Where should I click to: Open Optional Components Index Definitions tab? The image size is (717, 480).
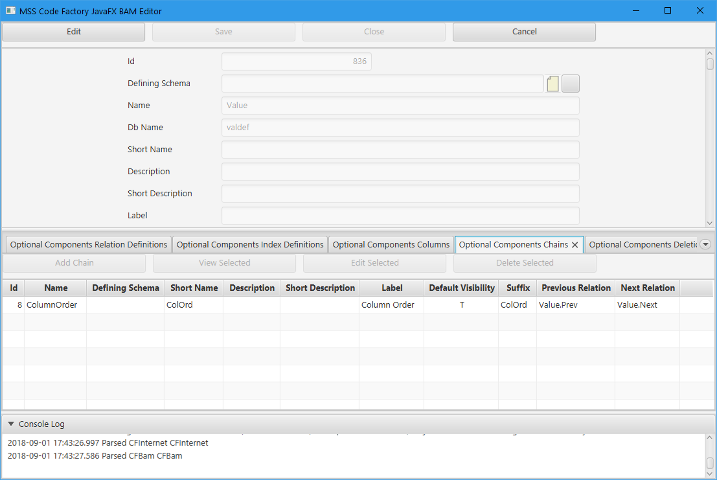pos(250,244)
